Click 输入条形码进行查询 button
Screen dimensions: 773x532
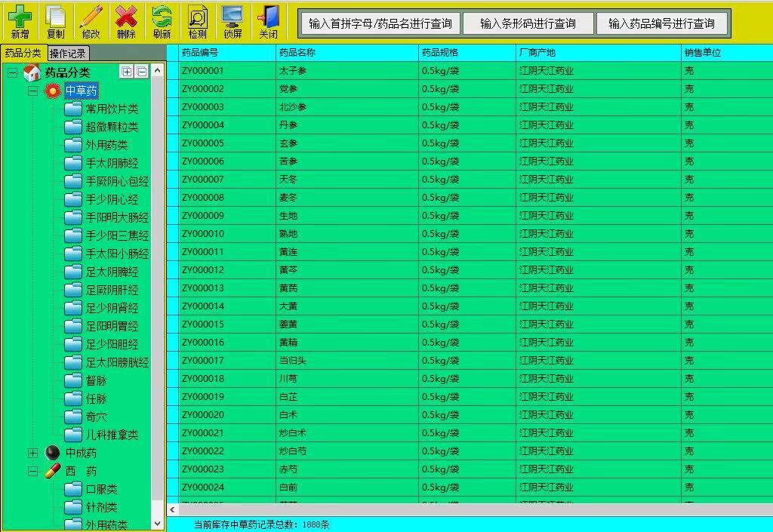click(x=528, y=23)
